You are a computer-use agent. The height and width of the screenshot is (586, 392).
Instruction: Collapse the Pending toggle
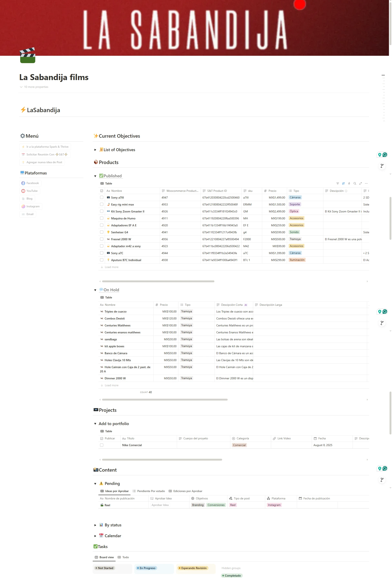[95, 484]
